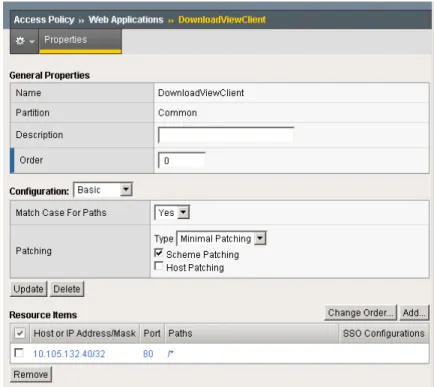The image size is (434, 387).
Task: Check the 10.105.132.40/32 row checkbox
Action: point(19,353)
